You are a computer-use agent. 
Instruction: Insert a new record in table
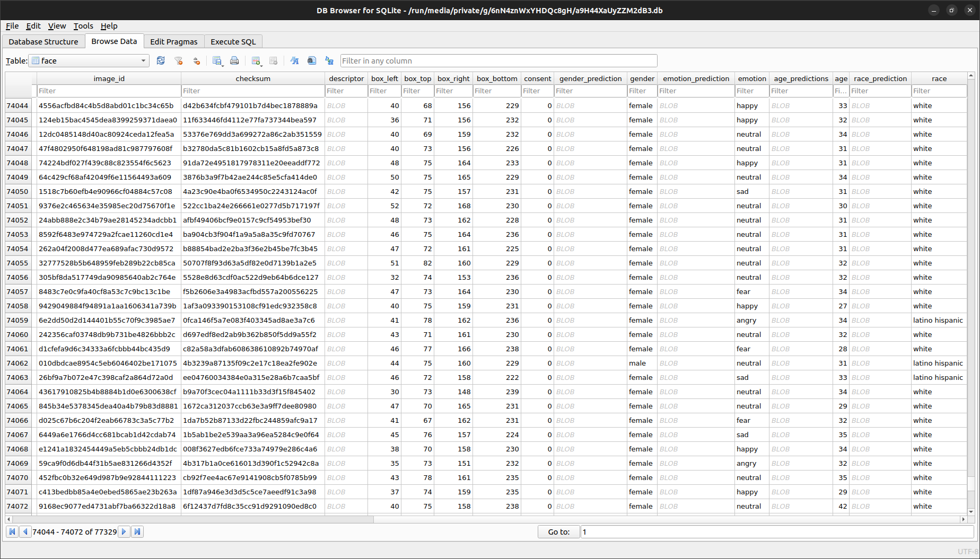[x=257, y=61]
